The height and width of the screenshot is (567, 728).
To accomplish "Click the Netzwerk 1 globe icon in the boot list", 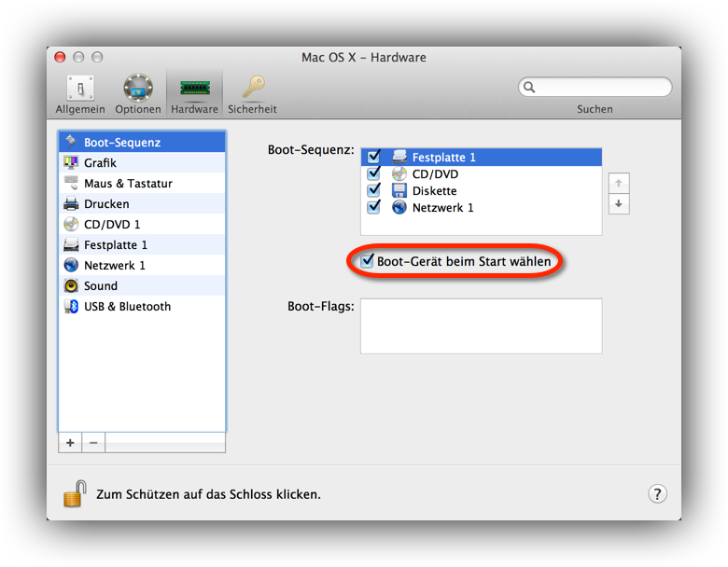I will 399,207.
